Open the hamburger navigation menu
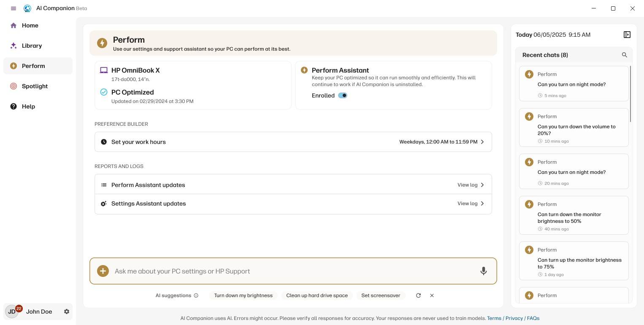The image size is (644, 325). tap(14, 8)
